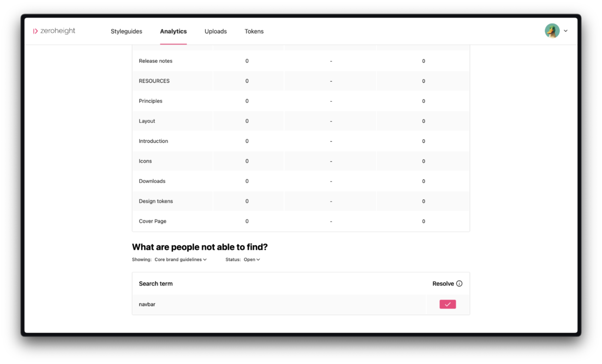Open the user avatar profile

coord(551,31)
